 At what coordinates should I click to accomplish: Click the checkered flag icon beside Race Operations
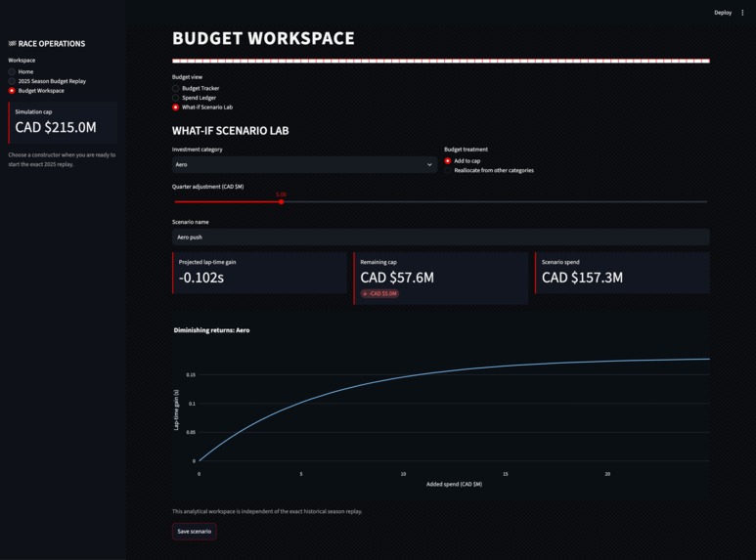tap(12, 43)
